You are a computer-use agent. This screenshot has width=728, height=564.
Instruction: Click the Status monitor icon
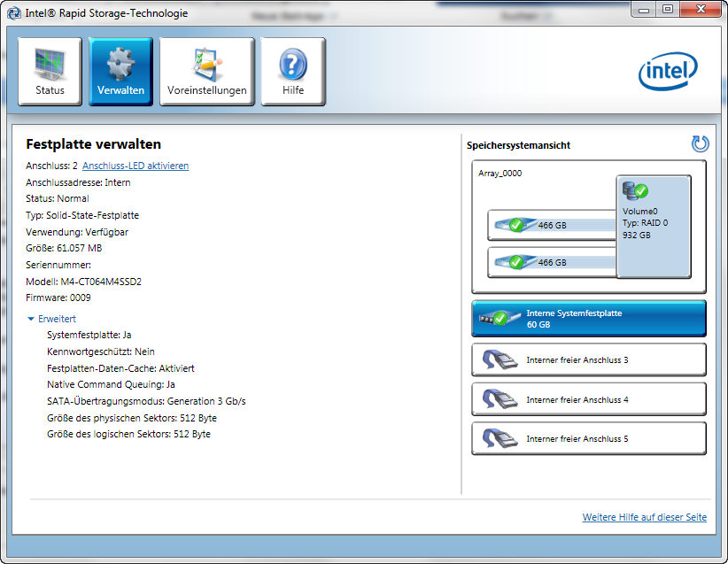(50, 64)
